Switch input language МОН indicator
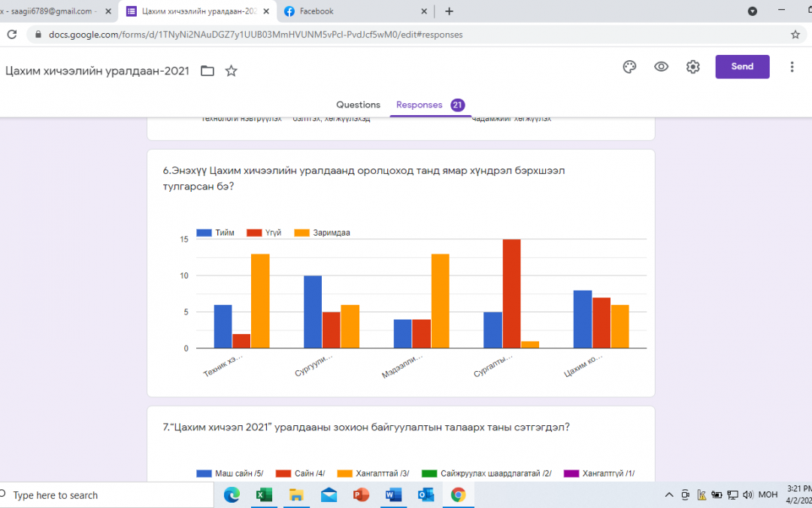The image size is (812, 508). pyautogui.click(x=768, y=494)
